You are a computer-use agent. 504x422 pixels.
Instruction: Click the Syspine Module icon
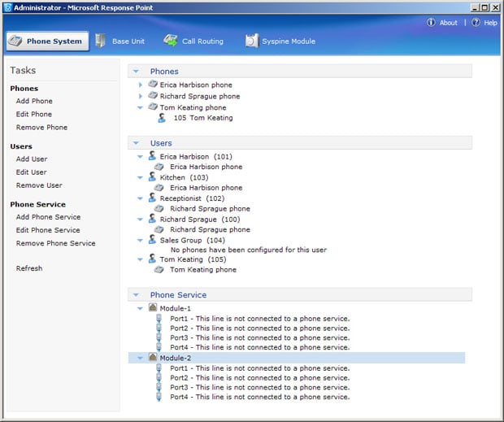[x=252, y=41]
